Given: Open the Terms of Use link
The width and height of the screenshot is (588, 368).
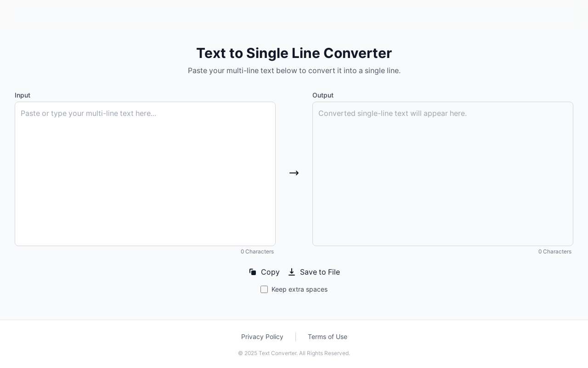Looking at the screenshot, I should click(x=328, y=337).
